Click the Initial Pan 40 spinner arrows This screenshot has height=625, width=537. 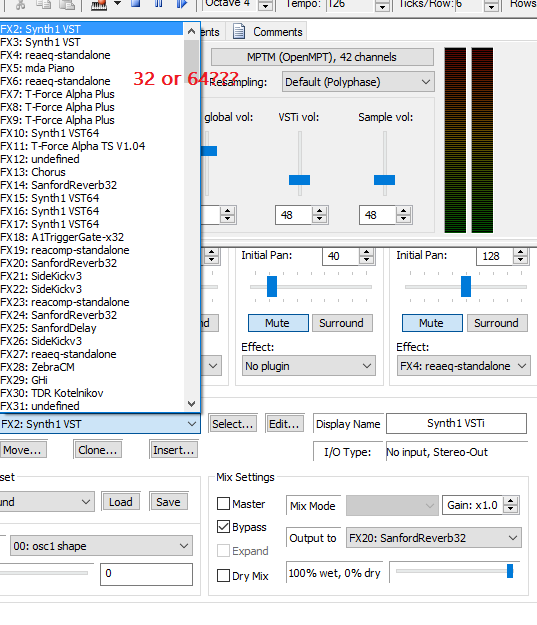[x=366, y=256]
